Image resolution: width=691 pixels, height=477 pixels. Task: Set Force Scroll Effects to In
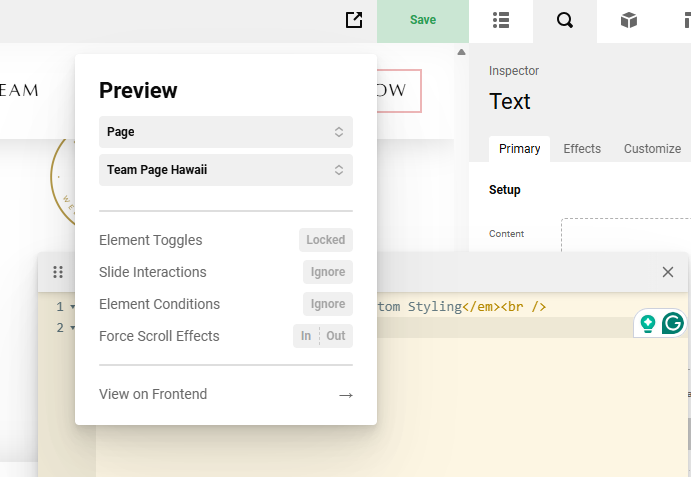(x=306, y=336)
